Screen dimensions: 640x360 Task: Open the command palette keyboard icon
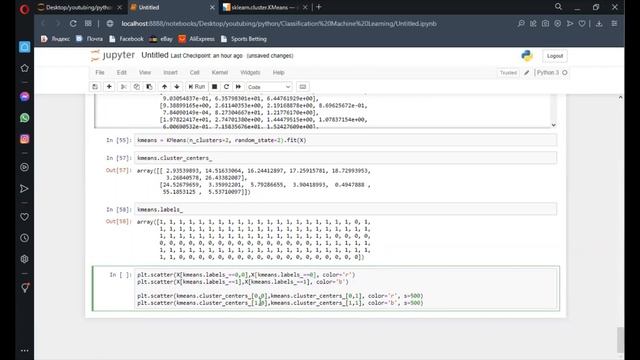click(302, 87)
